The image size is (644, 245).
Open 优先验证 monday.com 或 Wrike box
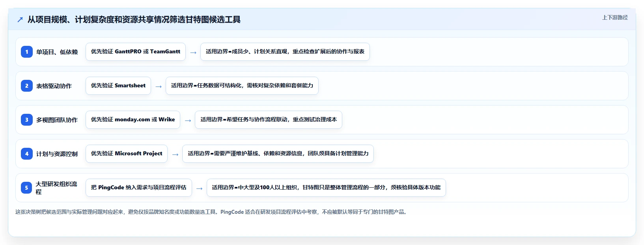133,120
